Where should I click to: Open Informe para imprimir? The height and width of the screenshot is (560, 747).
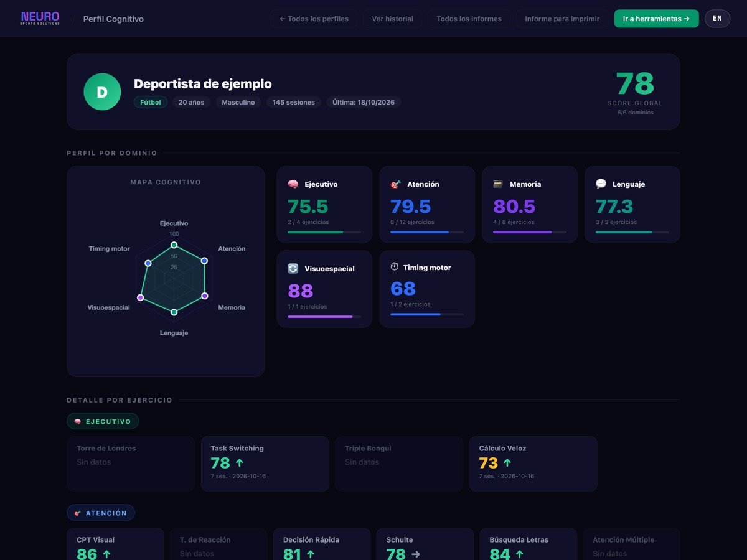(562, 19)
